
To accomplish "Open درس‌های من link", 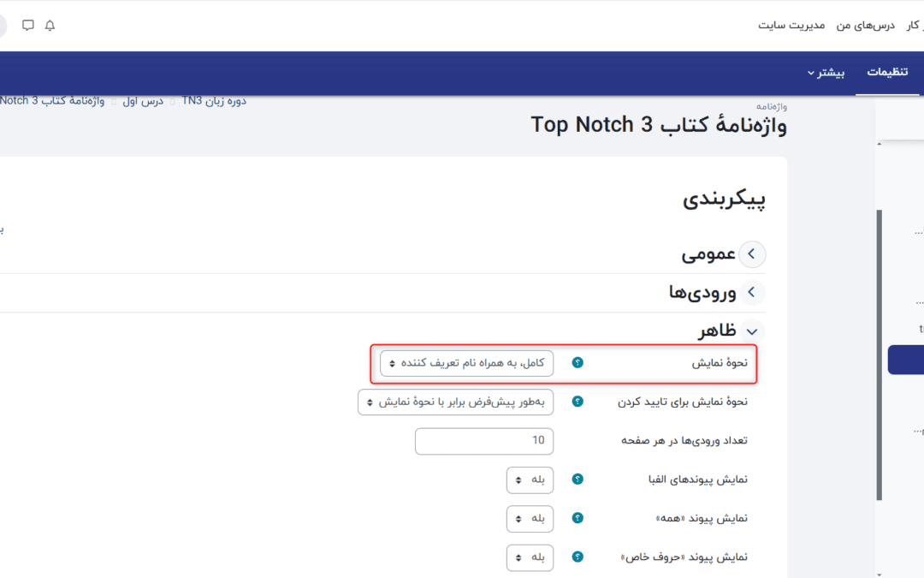I will [x=865, y=26].
